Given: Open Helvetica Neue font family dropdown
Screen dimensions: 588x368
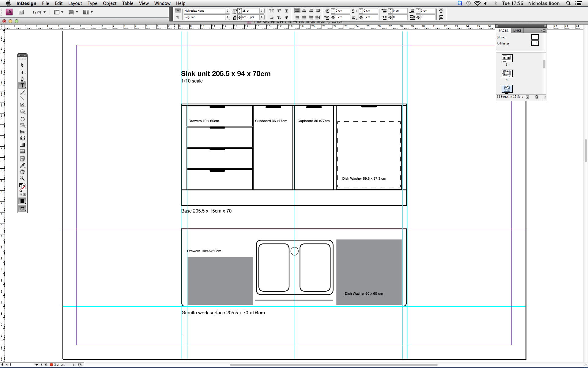Looking at the screenshot, I should click(x=228, y=11).
